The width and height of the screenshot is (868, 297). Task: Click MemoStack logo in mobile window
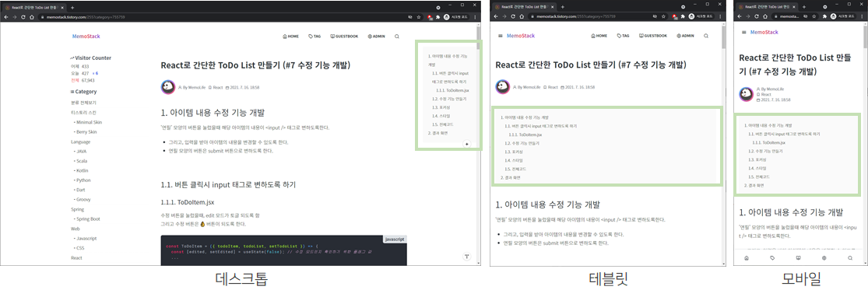764,33
